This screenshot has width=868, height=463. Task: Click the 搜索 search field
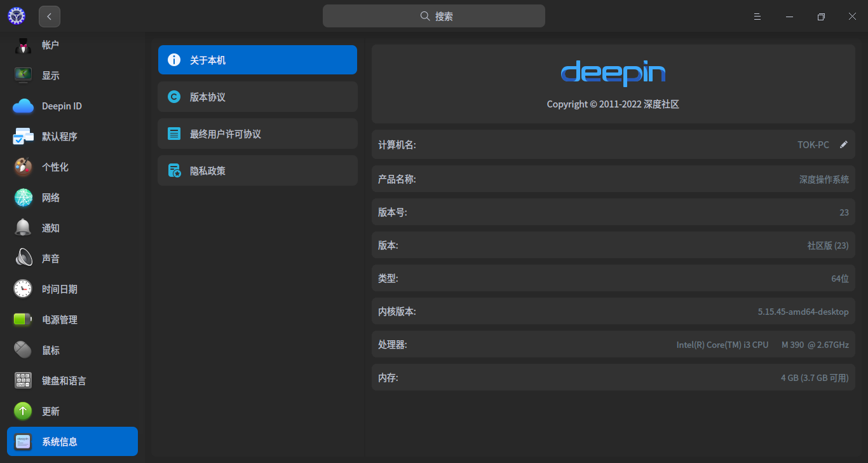coord(434,16)
